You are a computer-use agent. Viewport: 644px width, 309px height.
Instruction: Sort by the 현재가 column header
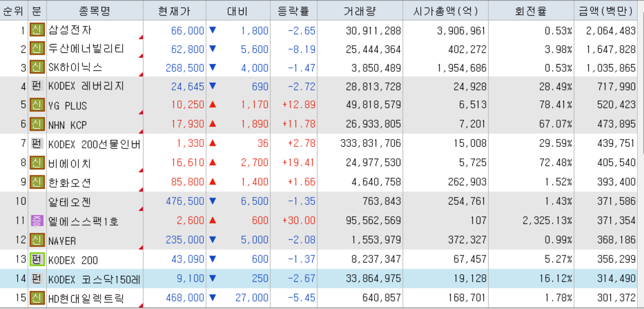[x=175, y=10]
